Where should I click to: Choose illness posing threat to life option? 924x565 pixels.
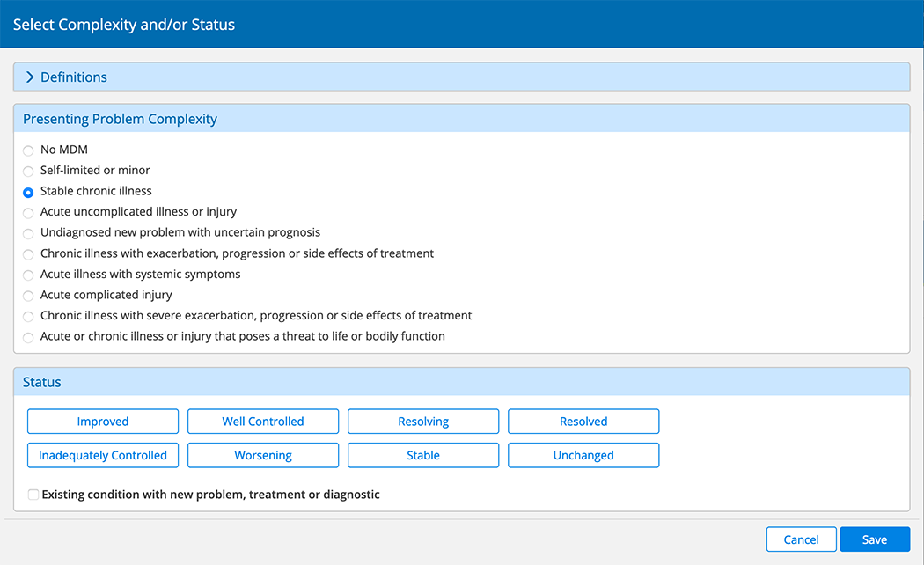27,338
